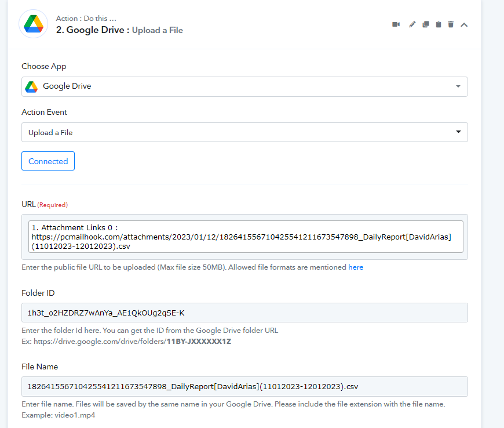Click the File Name input field
The width and height of the screenshot is (504, 428).
click(x=244, y=386)
